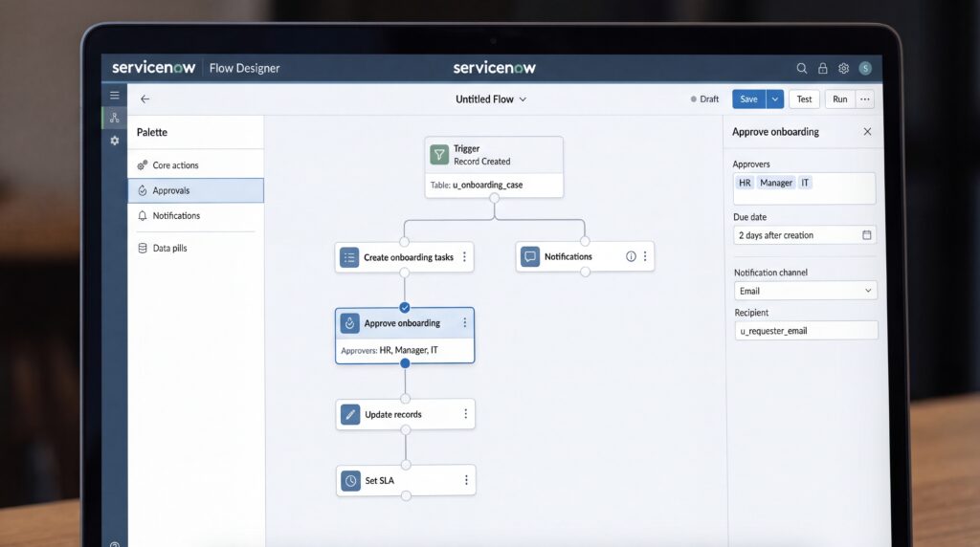Click the lock icon in header

822,68
